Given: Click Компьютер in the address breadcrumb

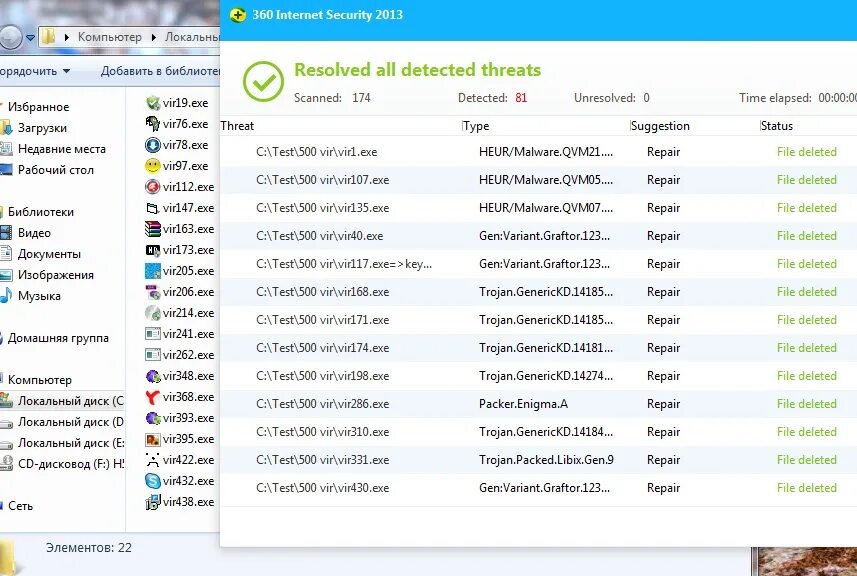Looking at the screenshot, I should coord(109,37).
